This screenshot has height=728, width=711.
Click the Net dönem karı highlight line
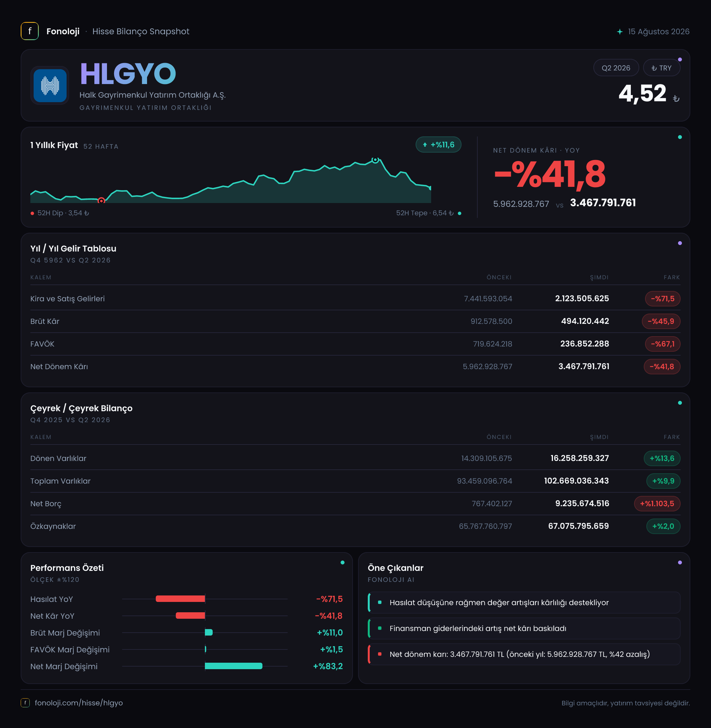[524, 654]
